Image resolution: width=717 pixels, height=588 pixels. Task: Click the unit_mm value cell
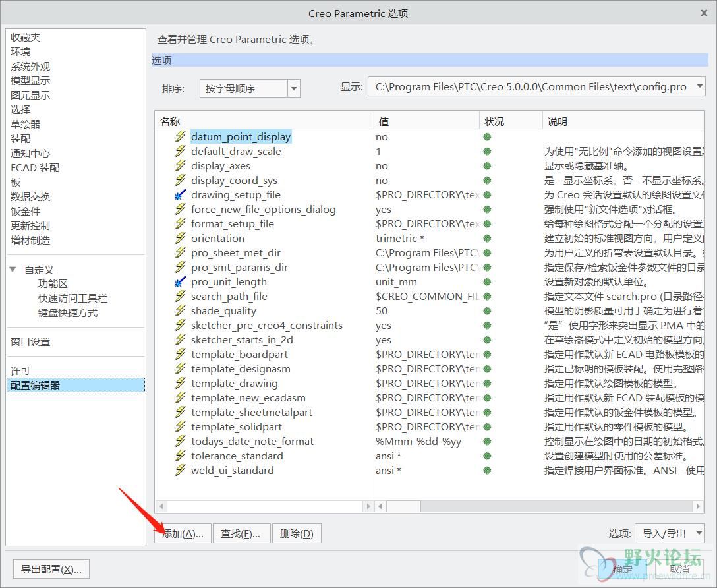397,282
